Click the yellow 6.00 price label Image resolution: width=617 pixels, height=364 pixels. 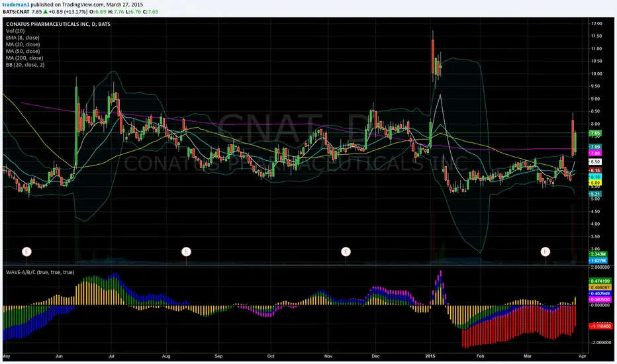pos(595,183)
